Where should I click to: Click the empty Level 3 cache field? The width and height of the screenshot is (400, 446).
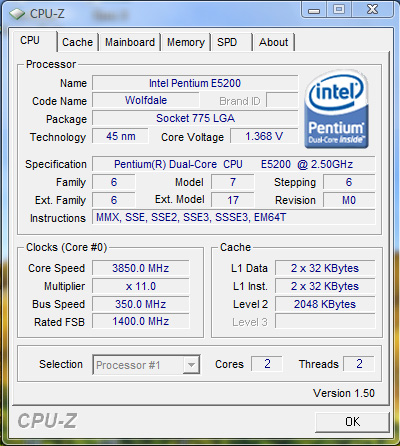point(325,322)
